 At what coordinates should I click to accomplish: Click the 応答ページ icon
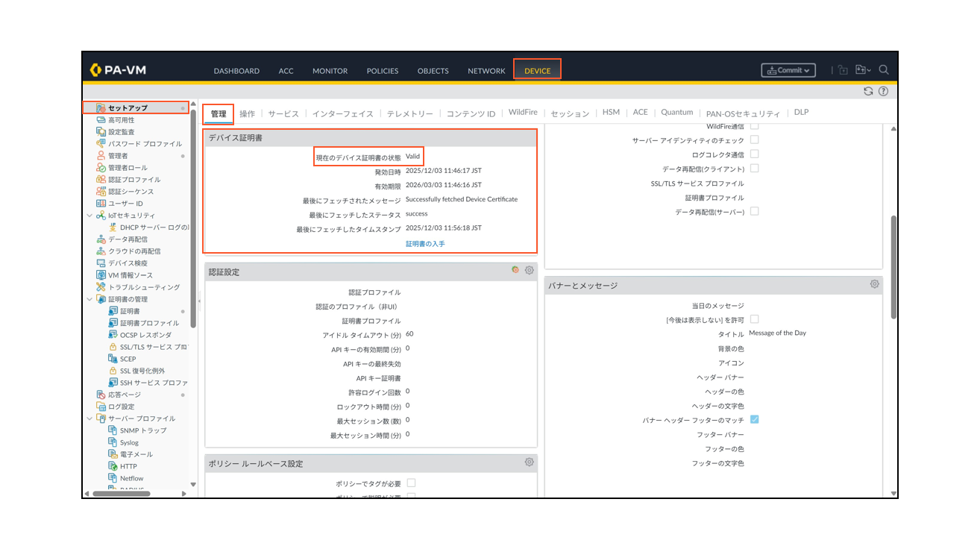(x=101, y=395)
